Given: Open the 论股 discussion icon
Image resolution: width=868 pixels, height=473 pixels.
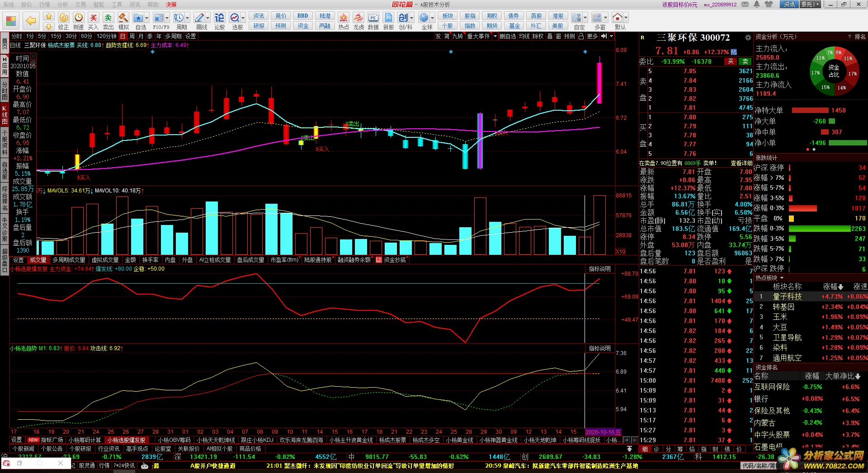Looking at the screenshot, I should pyautogui.click(x=219, y=18).
